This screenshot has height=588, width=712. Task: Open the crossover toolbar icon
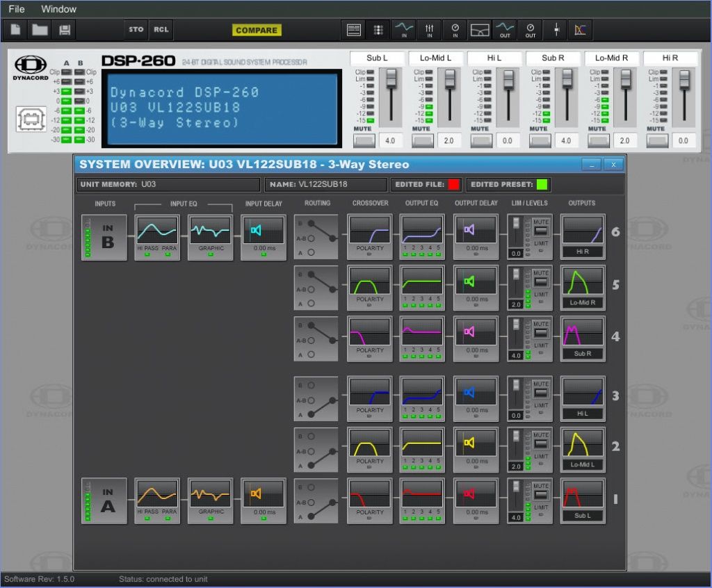point(480,30)
